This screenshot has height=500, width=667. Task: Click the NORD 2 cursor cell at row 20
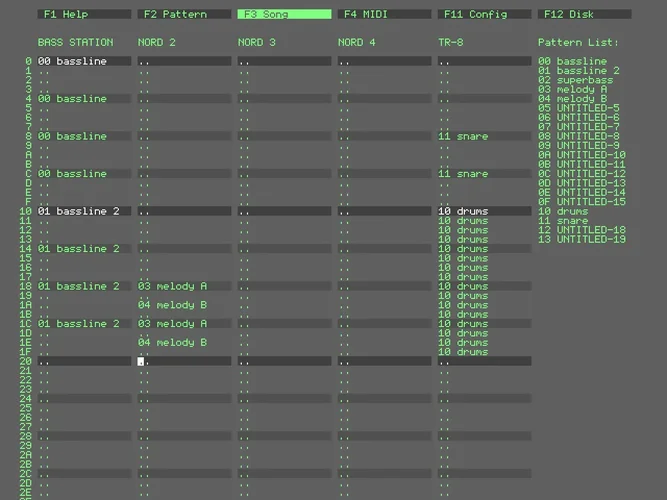click(x=184, y=361)
